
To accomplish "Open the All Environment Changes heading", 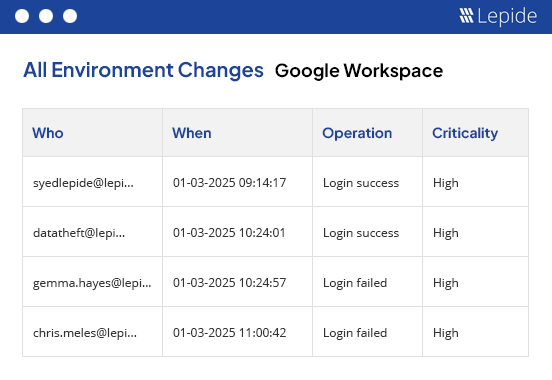I will 143,70.
